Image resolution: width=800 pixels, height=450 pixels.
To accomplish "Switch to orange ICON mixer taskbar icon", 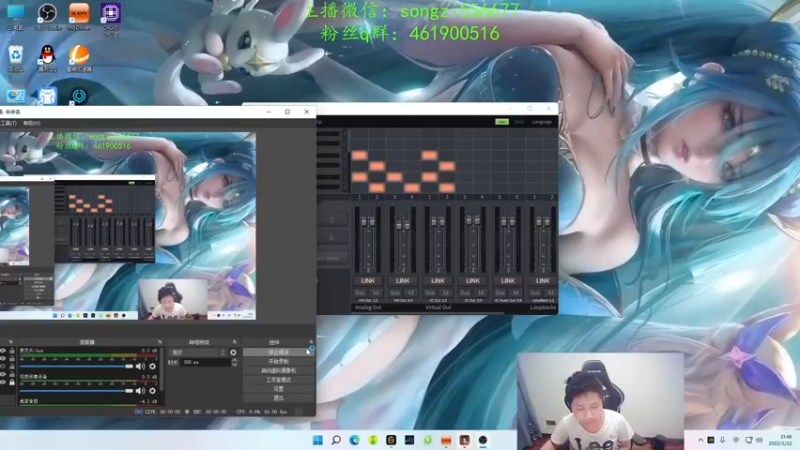I will (446, 440).
